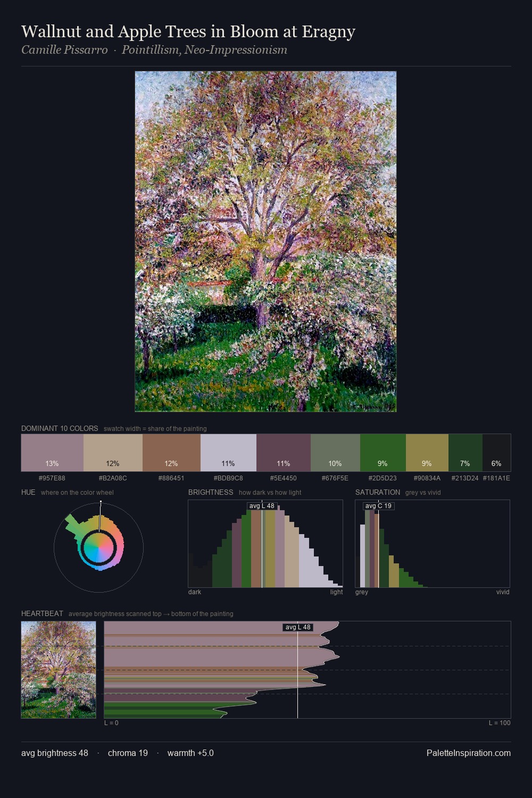The image size is (532, 798).
Task: Click hex label #213D24
Action: 465,478
